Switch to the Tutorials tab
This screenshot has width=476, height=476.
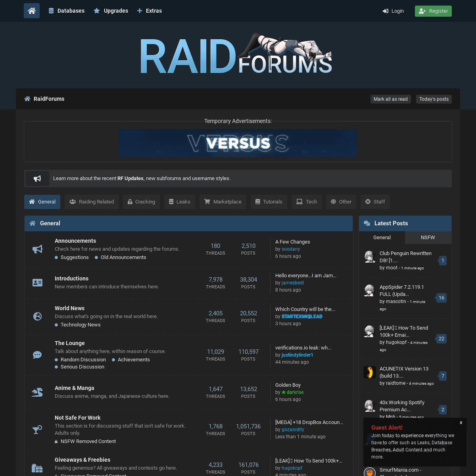[269, 202]
